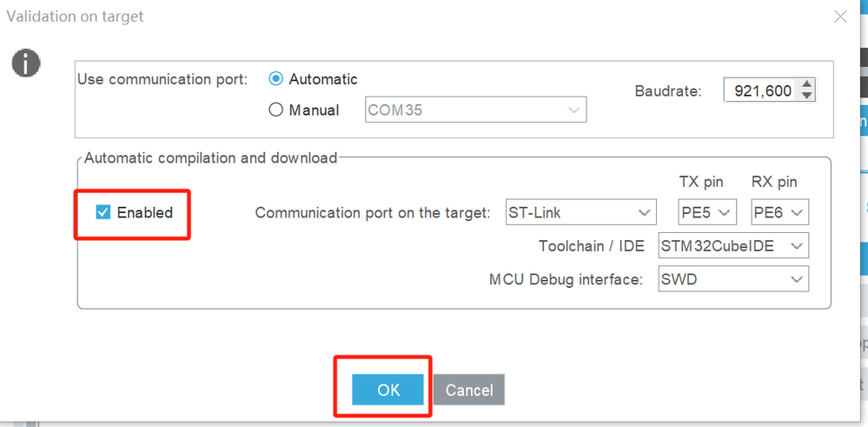The height and width of the screenshot is (427, 868).
Task: Select the Manual communication port option
Action: coord(276,110)
